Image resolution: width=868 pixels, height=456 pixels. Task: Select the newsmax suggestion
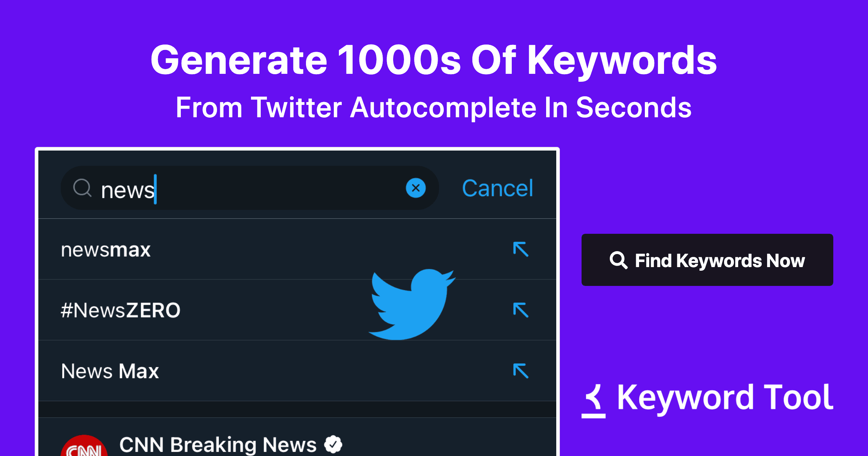pos(106,250)
